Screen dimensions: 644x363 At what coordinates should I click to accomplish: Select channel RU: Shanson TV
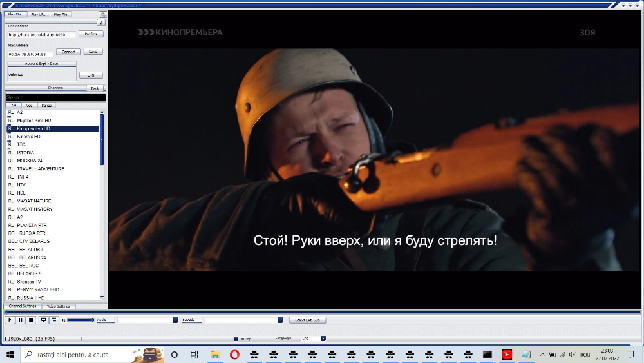point(53,282)
